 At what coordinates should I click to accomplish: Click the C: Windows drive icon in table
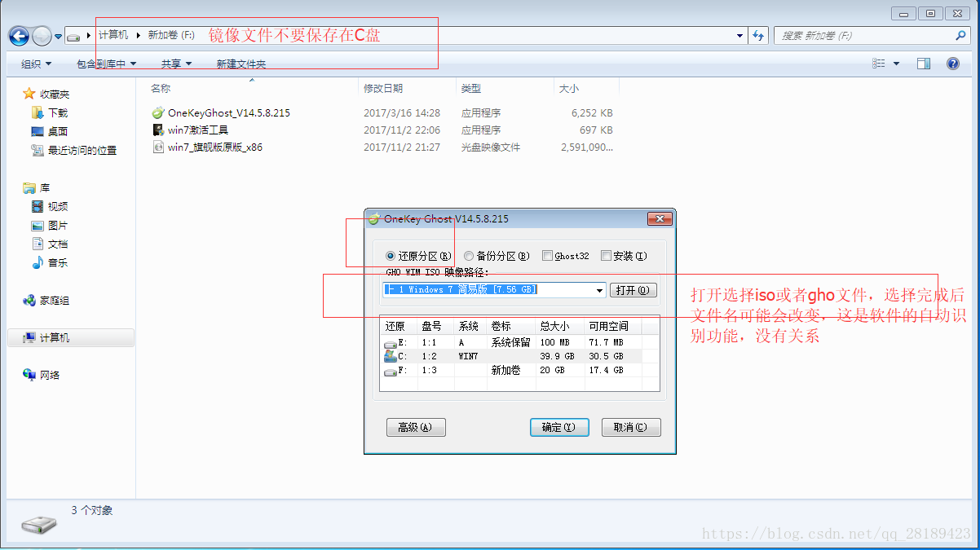pyautogui.click(x=391, y=357)
